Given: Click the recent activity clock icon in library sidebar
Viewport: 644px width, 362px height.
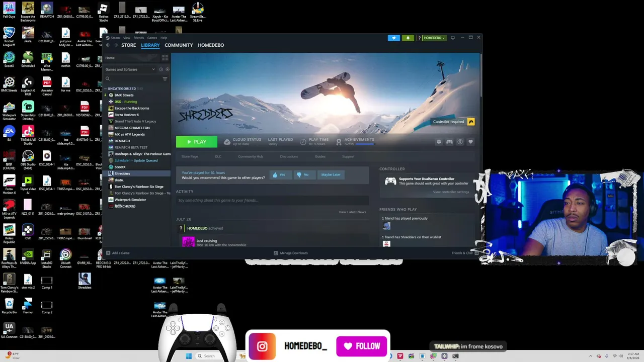Looking at the screenshot, I should (161, 69).
